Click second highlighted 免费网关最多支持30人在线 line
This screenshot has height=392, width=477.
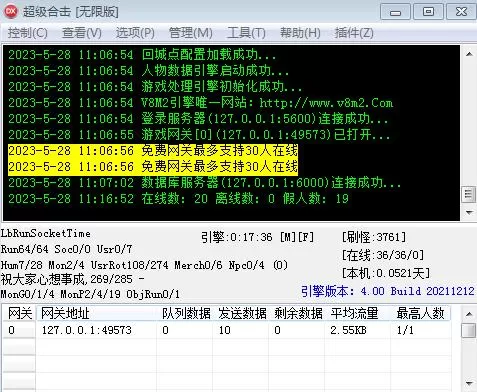coord(153,166)
